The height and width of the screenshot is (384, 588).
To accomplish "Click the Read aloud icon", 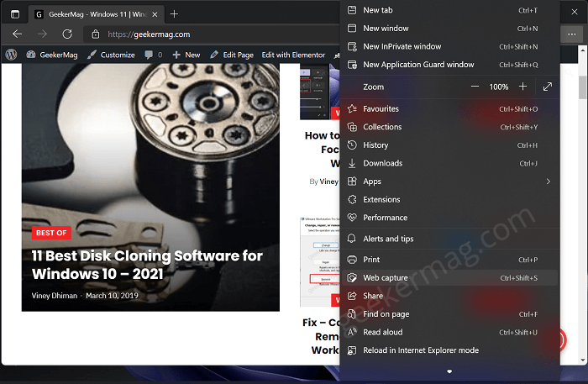I will 352,332.
